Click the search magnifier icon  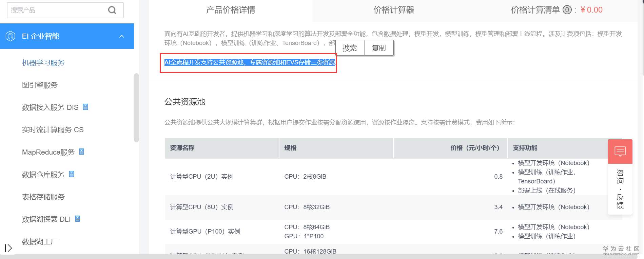tap(112, 10)
